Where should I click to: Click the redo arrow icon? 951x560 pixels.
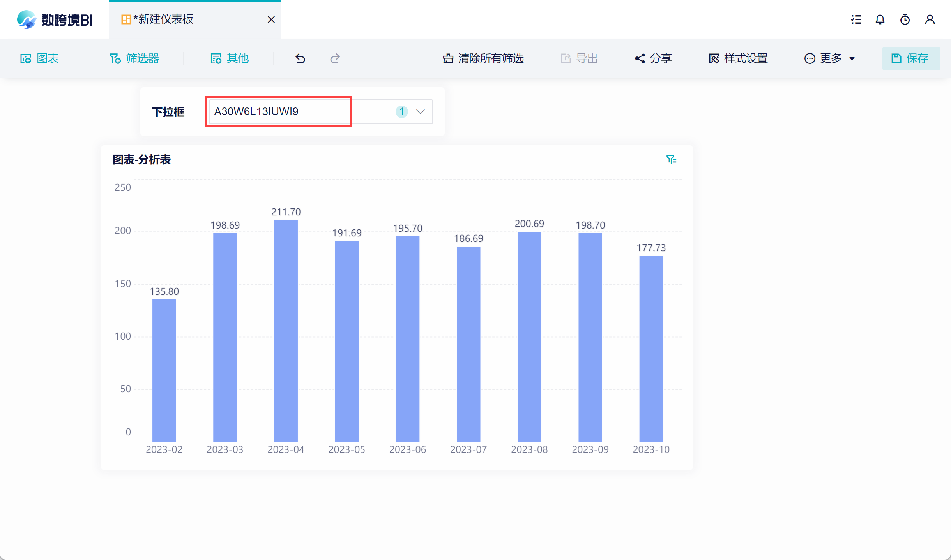coord(335,58)
